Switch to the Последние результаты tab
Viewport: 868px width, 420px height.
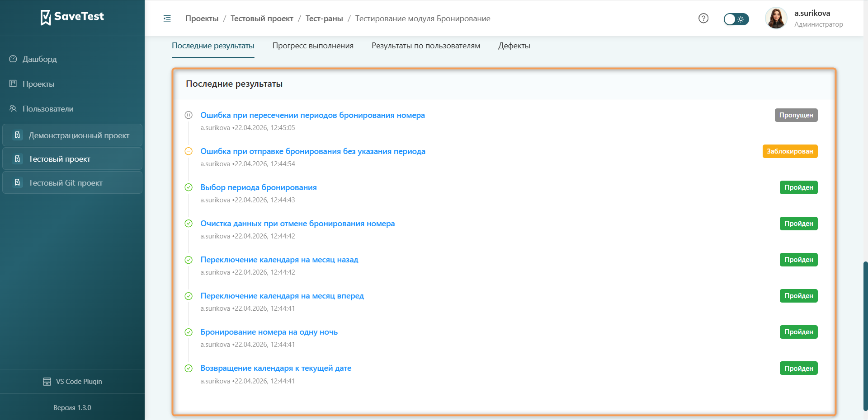(x=213, y=46)
